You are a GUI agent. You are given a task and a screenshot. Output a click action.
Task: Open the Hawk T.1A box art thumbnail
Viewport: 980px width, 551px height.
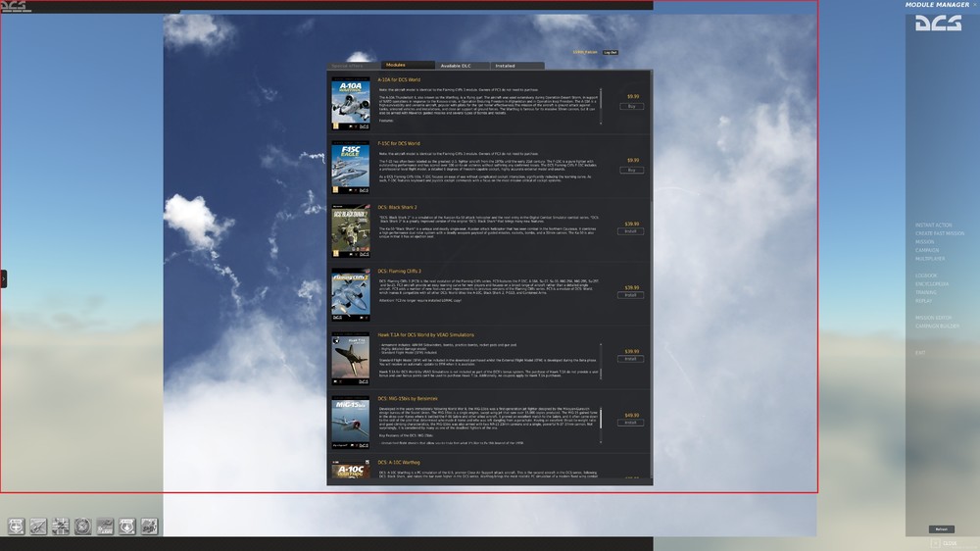351,359
